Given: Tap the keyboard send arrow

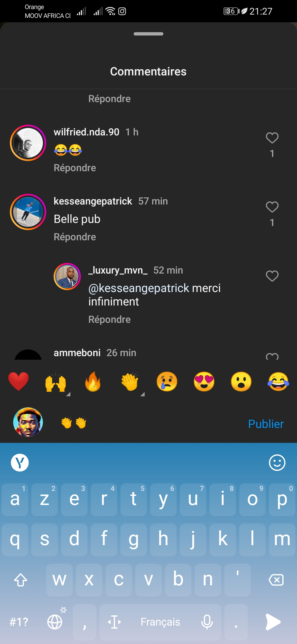Looking at the screenshot, I should pos(273,622).
